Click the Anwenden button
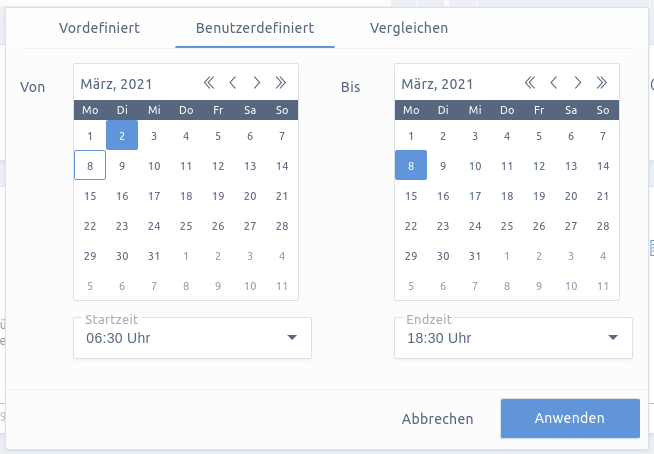The image size is (654, 454). coord(570,418)
